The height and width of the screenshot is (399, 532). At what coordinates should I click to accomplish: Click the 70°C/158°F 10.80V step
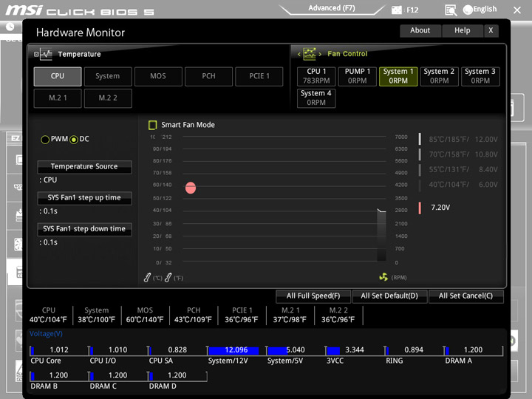point(458,154)
